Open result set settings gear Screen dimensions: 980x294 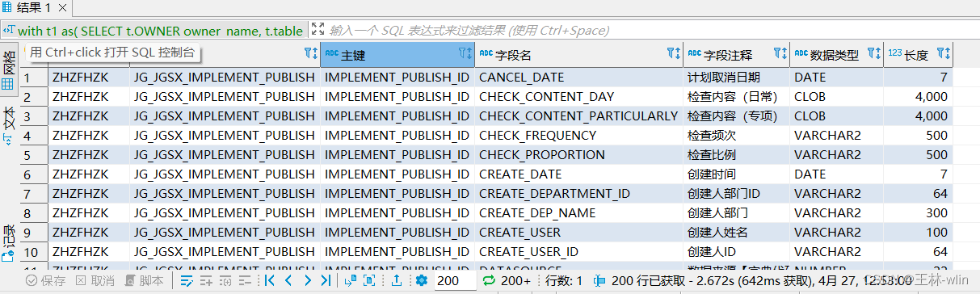tap(422, 281)
